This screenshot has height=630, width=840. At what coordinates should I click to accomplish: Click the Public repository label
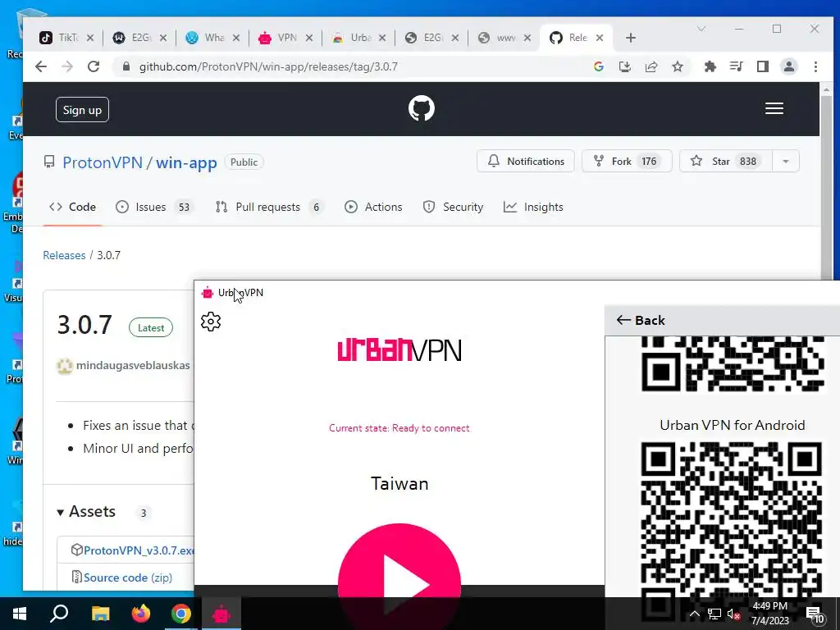(244, 162)
